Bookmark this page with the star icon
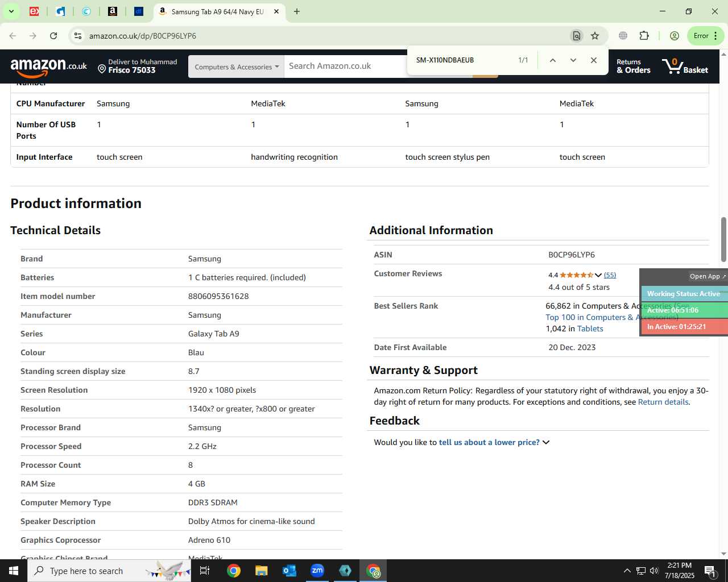 (x=595, y=36)
